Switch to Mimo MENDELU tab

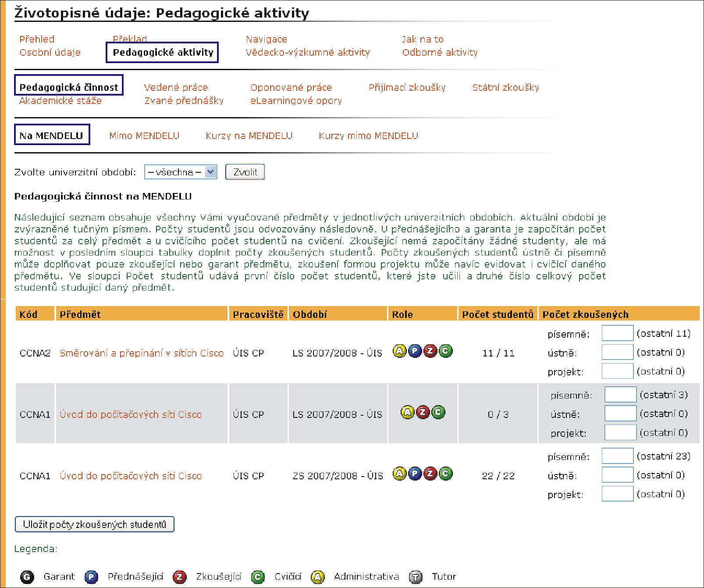pyautogui.click(x=144, y=135)
